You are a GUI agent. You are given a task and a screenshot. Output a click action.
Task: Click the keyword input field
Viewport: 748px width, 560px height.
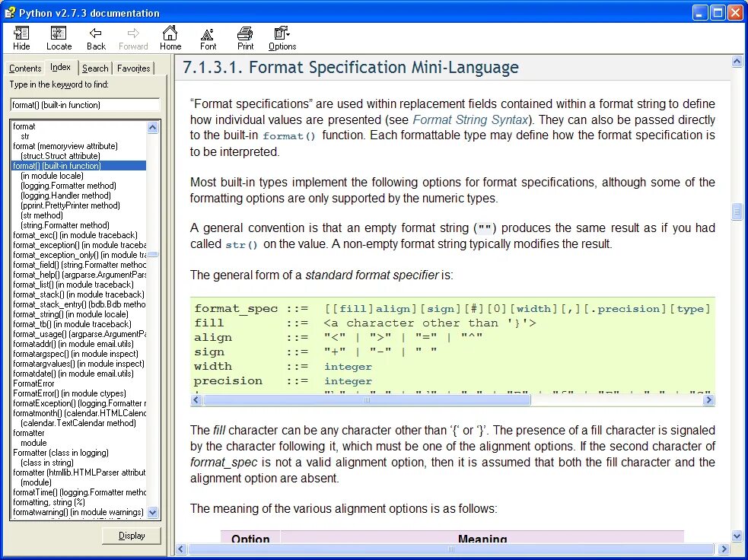85,105
